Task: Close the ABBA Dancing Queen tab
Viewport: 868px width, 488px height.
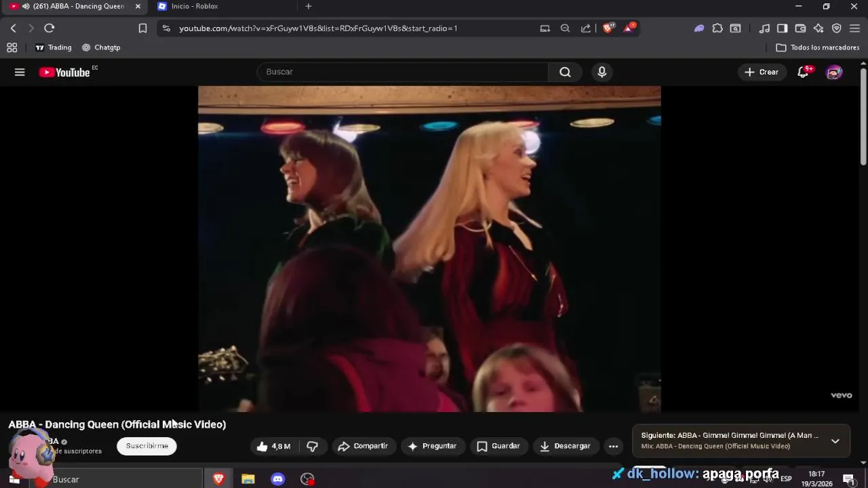Action: click(138, 6)
